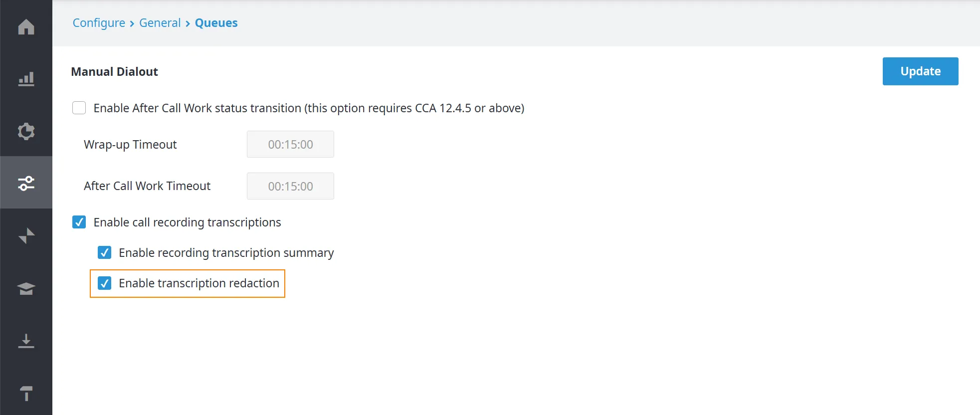980x415 pixels.
Task: Open the bar chart reports icon
Action: (26, 79)
